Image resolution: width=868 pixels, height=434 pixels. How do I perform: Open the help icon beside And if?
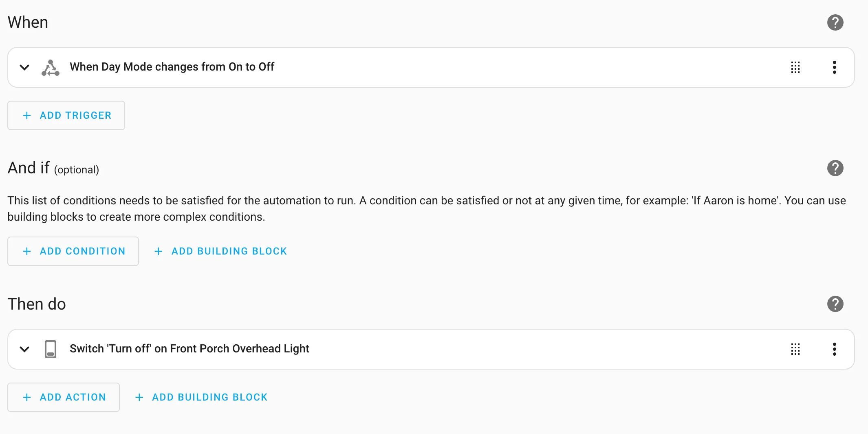(x=835, y=168)
